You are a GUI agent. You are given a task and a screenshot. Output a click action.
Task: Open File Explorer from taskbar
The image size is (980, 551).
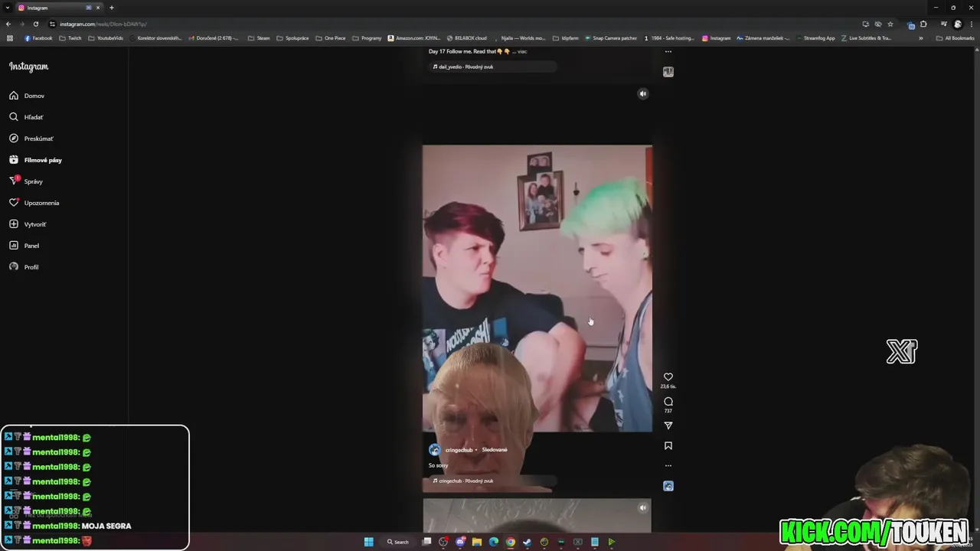[x=477, y=542]
